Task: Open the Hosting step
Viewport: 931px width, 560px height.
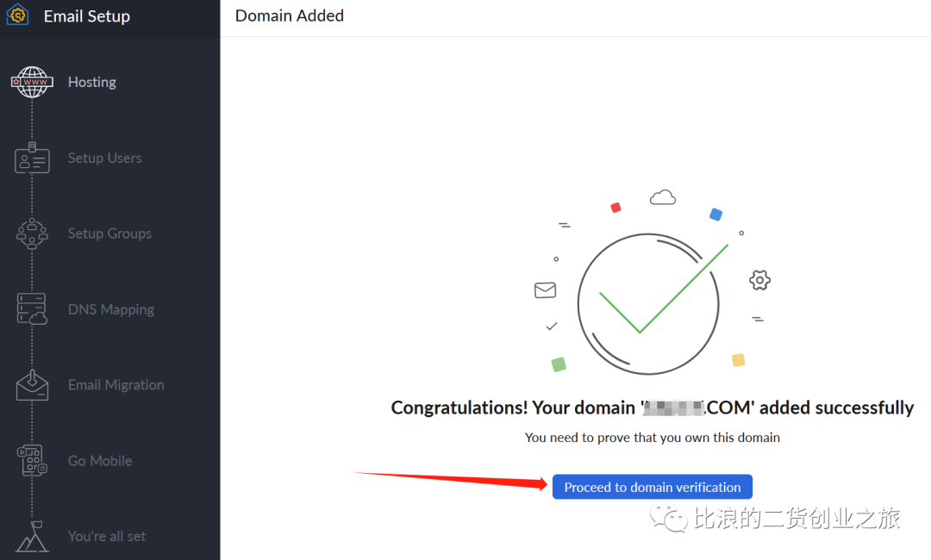Action: tap(92, 82)
